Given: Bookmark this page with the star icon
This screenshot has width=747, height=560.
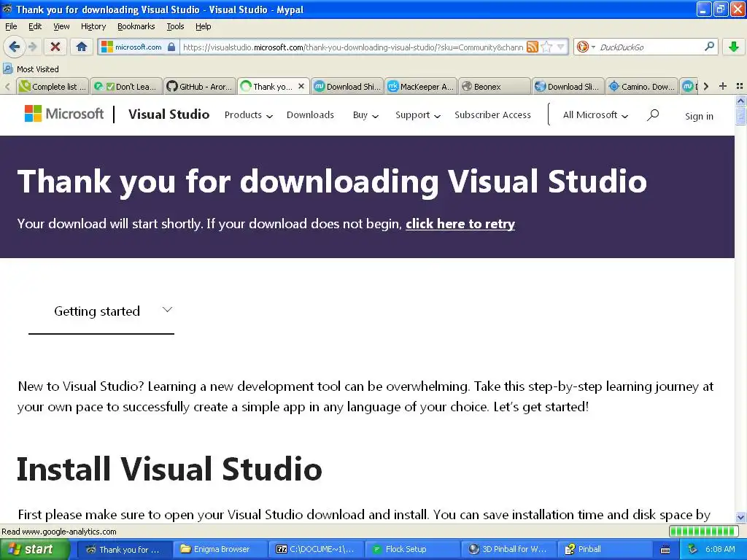Looking at the screenshot, I should [x=547, y=47].
